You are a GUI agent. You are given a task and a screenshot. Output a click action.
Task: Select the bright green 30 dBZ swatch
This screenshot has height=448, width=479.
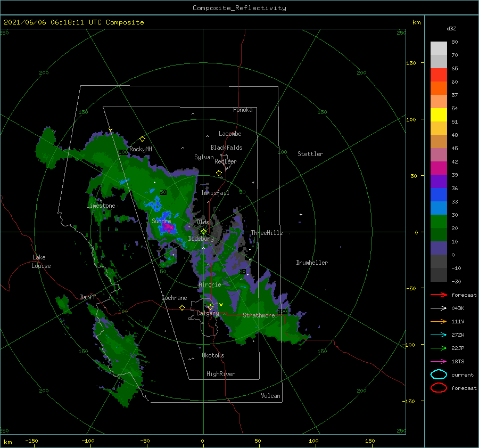coord(439,221)
